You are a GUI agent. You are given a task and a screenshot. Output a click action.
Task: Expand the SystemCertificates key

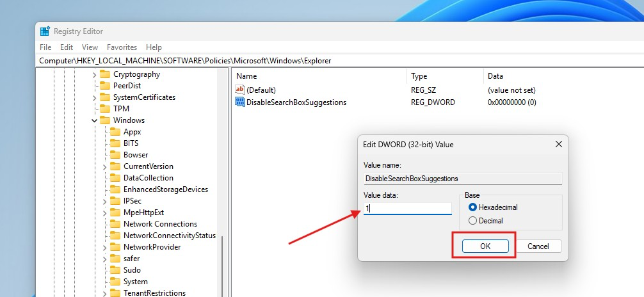click(x=95, y=97)
